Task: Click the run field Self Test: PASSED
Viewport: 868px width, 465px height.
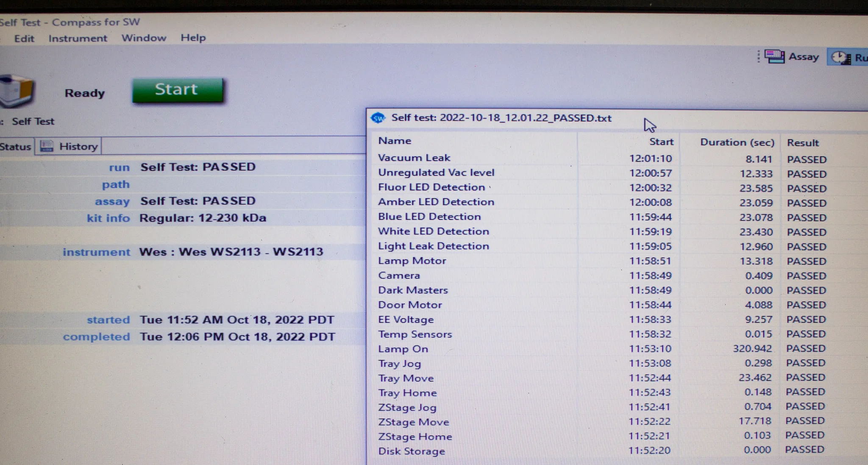Action: point(198,167)
